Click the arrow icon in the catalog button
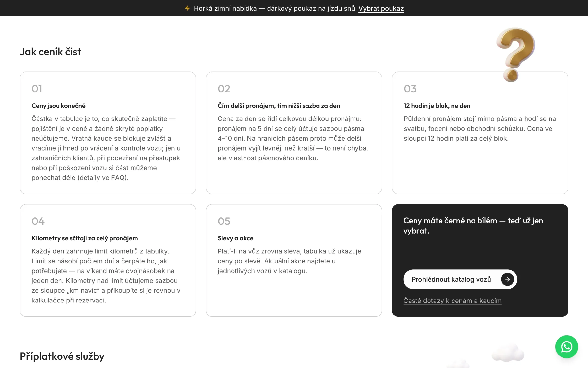 click(507, 279)
